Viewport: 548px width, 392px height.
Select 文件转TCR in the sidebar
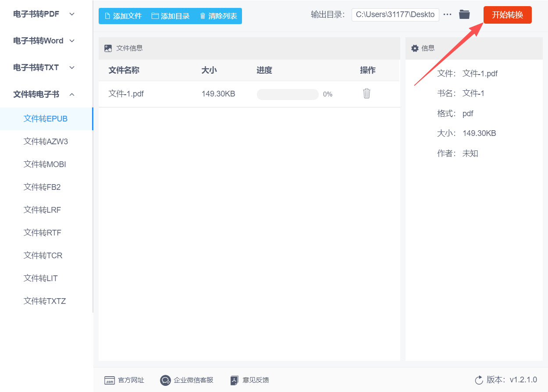coord(46,256)
